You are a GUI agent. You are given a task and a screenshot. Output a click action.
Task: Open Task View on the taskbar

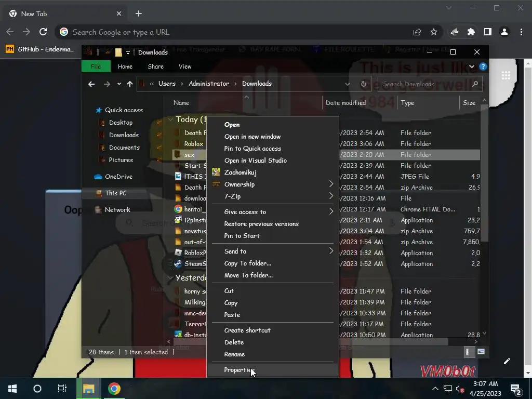click(62, 389)
